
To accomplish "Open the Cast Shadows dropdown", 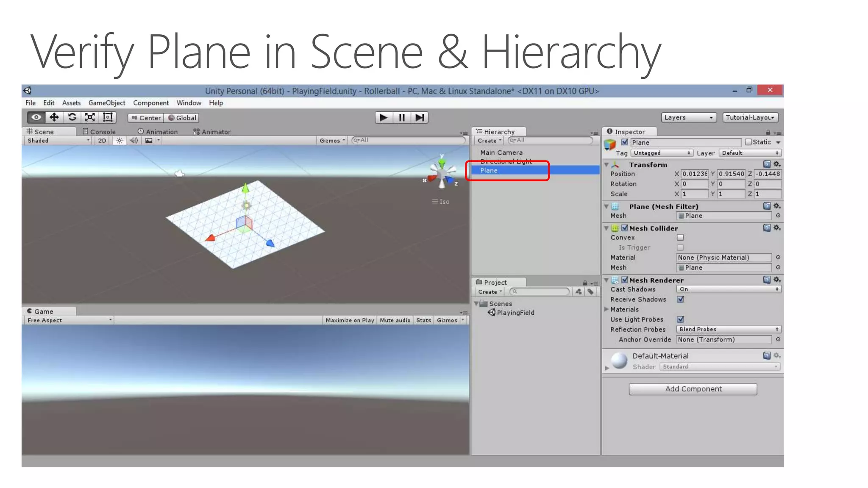I will (x=729, y=289).
